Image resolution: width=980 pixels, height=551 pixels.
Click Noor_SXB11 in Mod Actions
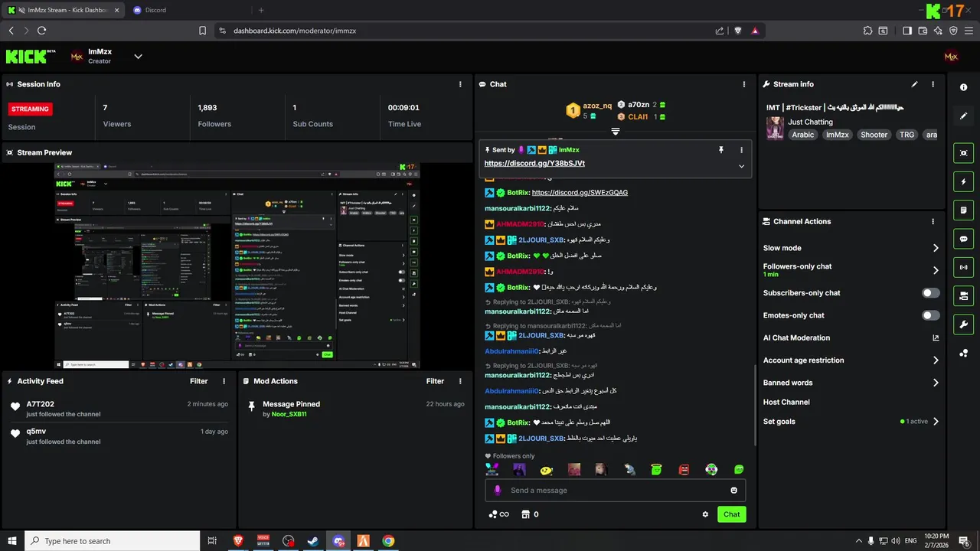point(289,414)
